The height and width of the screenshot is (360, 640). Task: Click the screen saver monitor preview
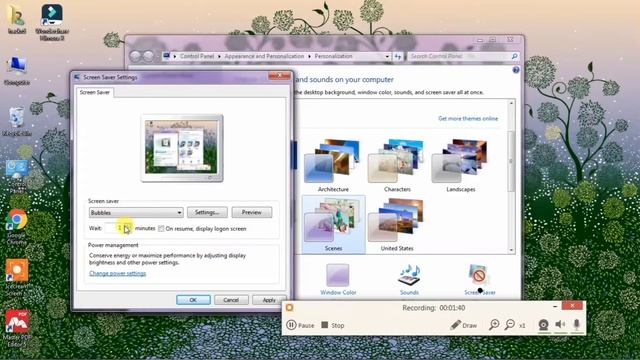182,148
